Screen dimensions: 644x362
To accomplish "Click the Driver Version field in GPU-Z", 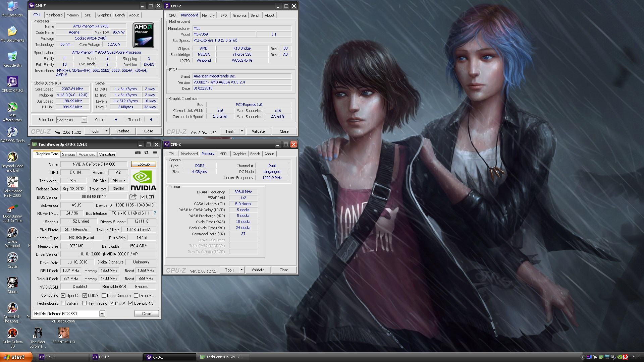I will [x=108, y=254].
